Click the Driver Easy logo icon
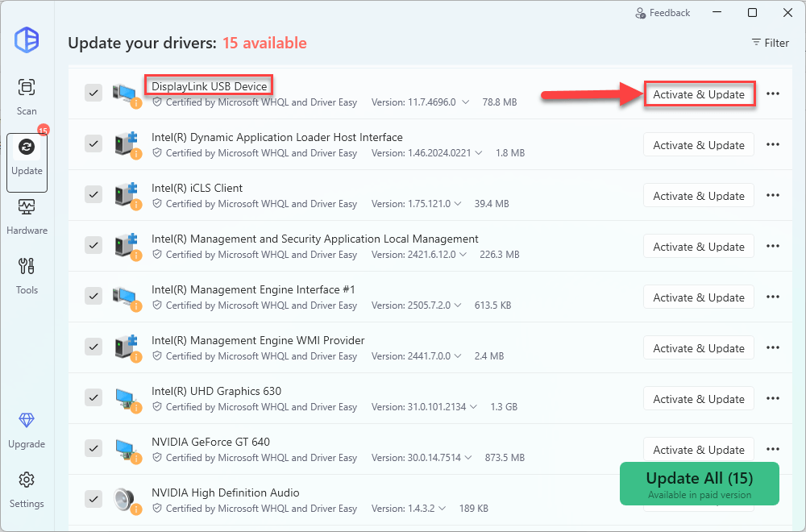The height and width of the screenshot is (532, 806). coord(27,39)
